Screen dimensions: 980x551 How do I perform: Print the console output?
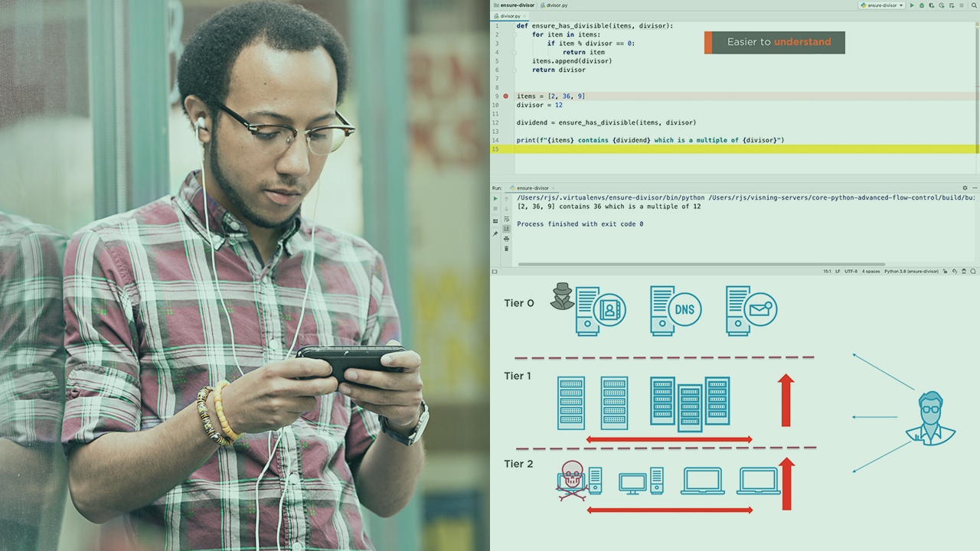click(x=506, y=239)
